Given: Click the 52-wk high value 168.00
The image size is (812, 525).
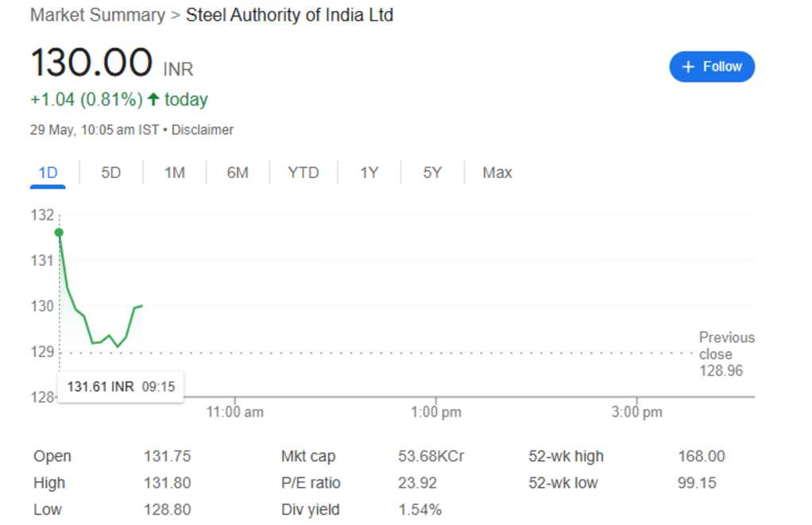Looking at the screenshot, I should pos(703,456).
